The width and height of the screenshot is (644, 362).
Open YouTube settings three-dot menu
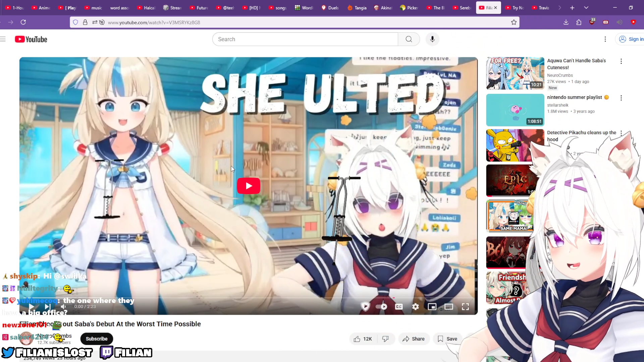click(x=605, y=39)
